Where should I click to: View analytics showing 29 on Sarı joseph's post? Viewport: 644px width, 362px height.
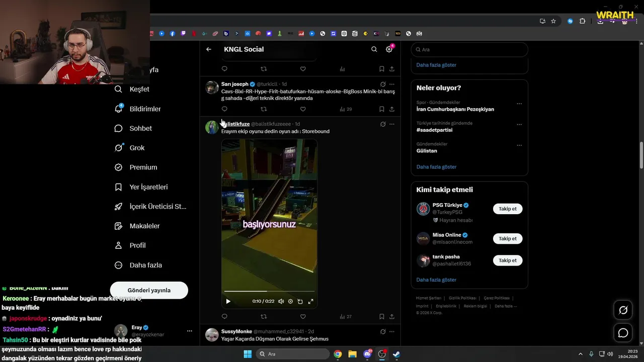(x=346, y=109)
